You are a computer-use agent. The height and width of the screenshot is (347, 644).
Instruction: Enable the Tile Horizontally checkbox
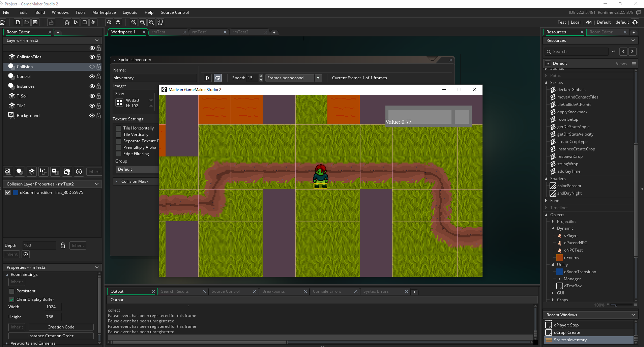click(119, 128)
